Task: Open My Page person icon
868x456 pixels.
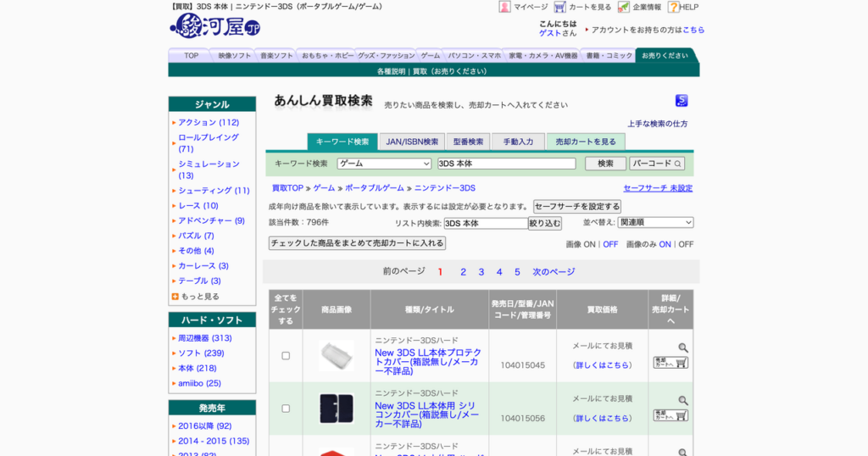Action: pos(504,7)
